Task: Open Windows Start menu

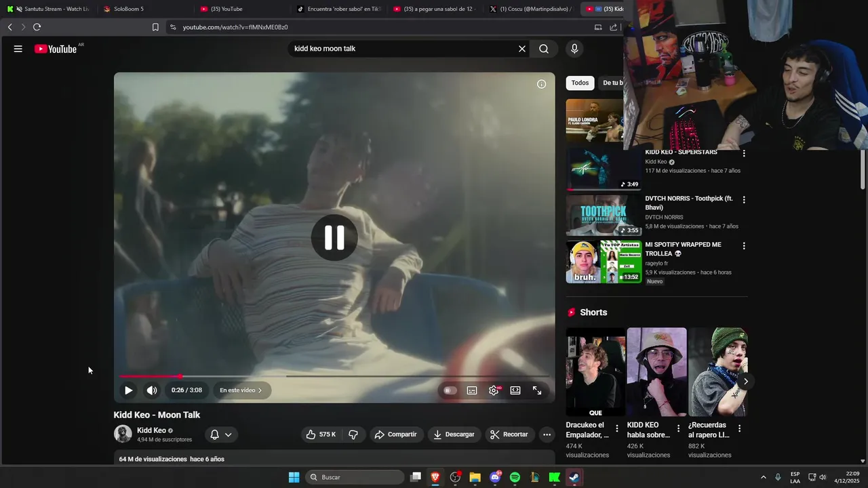Action: tap(294, 477)
